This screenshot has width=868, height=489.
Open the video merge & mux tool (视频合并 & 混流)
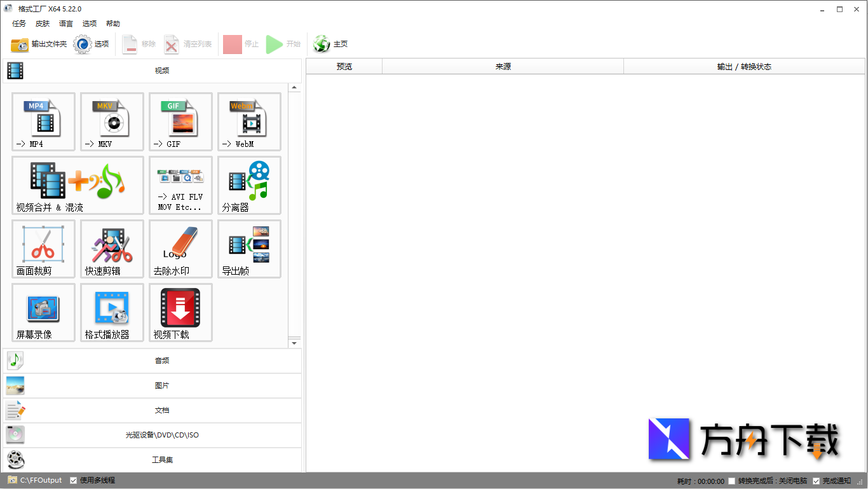click(x=78, y=185)
